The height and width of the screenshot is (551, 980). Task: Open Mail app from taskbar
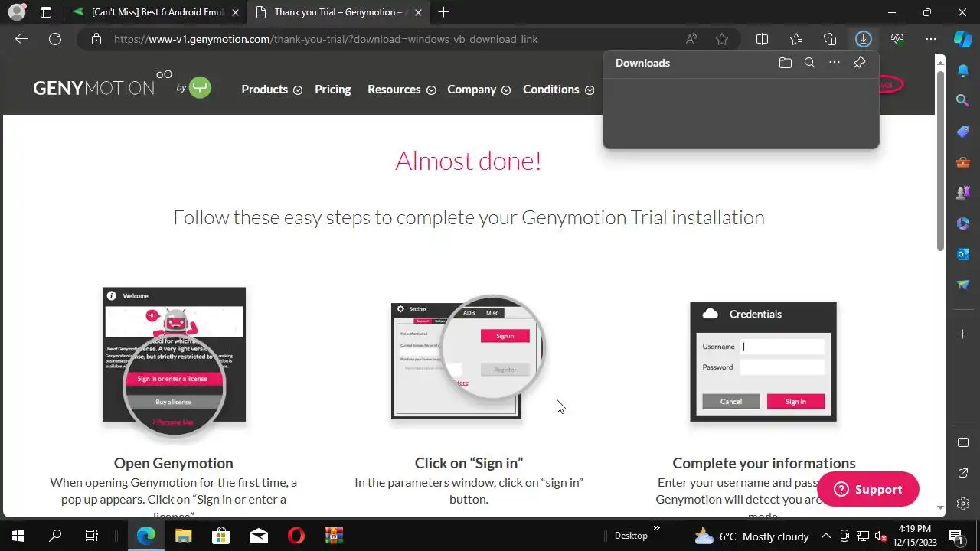pos(259,536)
